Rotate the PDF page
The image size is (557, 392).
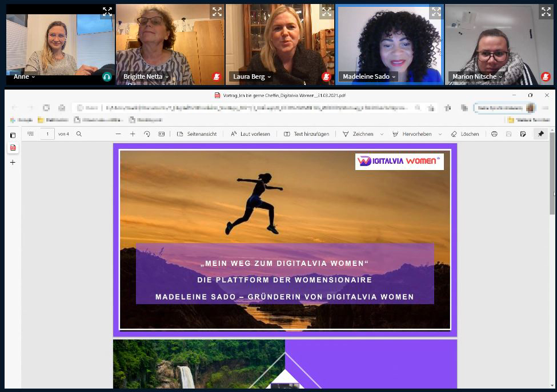[x=147, y=134]
